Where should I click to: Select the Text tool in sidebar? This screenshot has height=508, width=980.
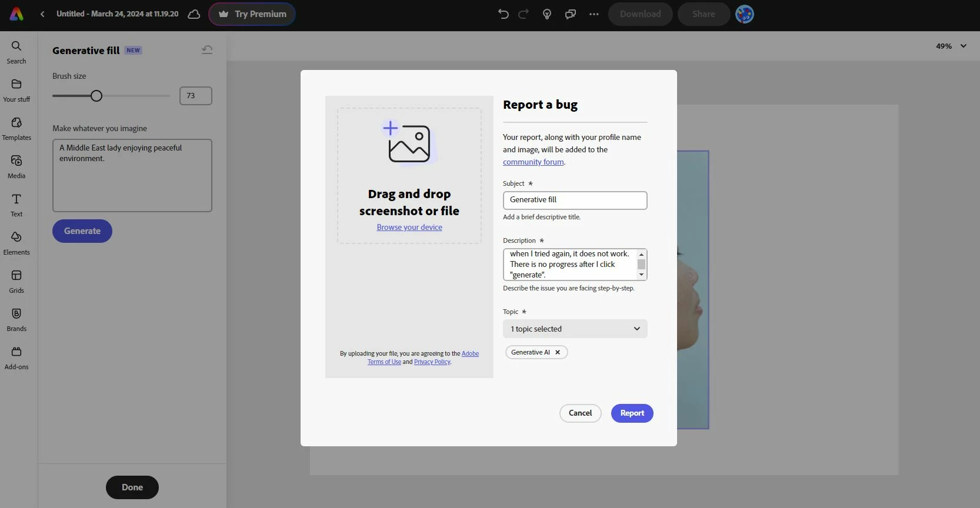point(16,205)
